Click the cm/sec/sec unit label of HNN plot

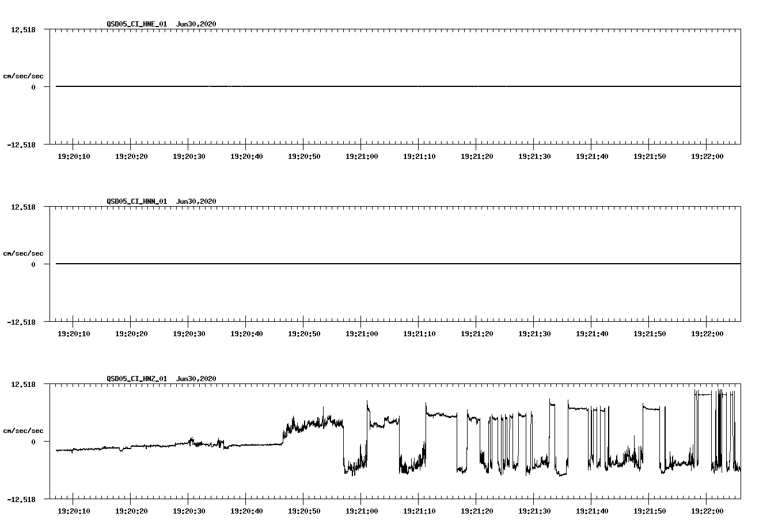(23, 253)
